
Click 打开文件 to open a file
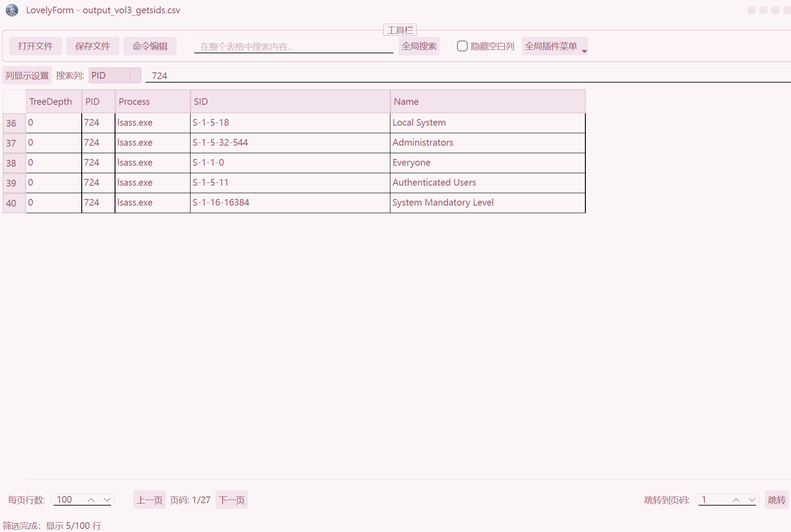pos(35,46)
